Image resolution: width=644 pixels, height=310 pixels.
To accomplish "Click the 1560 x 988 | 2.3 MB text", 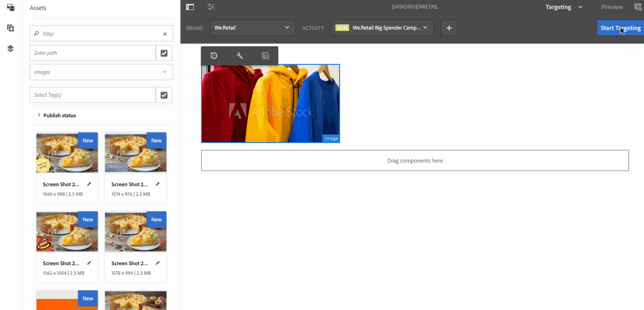I will pyautogui.click(x=63, y=194).
